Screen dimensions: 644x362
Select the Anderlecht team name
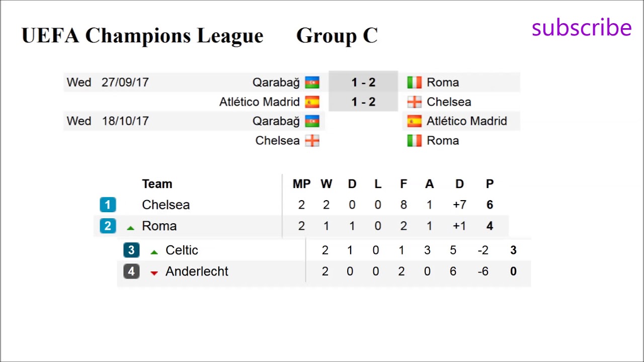tap(197, 271)
